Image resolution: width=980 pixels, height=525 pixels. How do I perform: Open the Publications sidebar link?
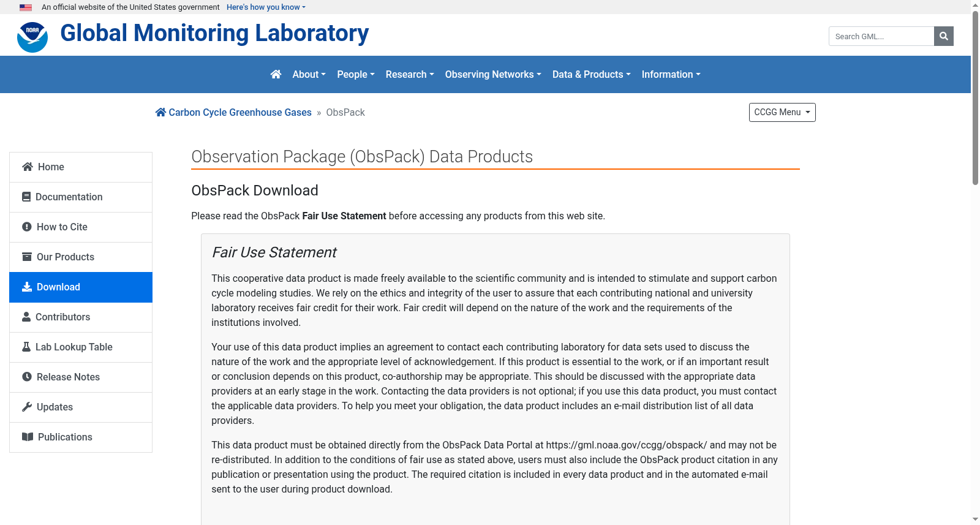pos(81,437)
